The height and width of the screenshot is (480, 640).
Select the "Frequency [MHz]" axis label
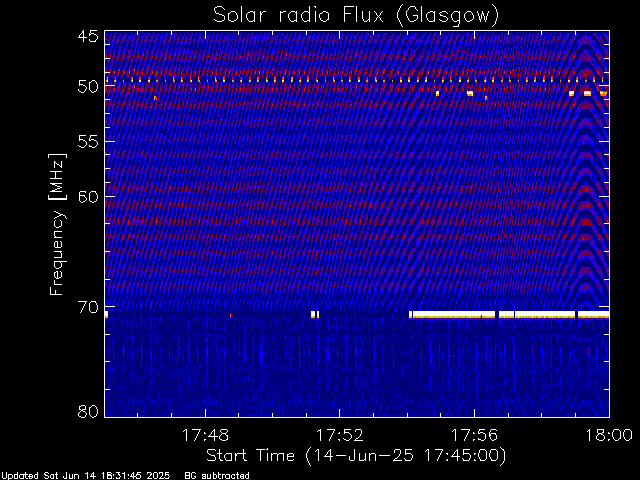coord(57,224)
